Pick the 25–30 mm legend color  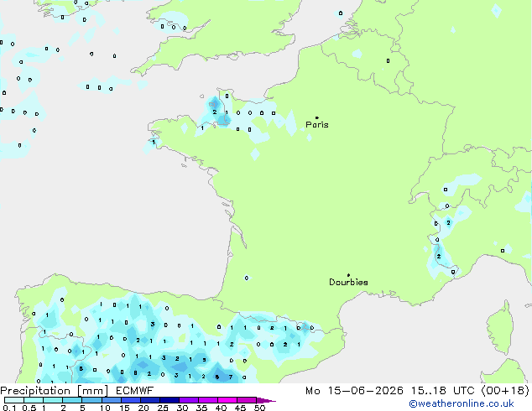(169, 400)
